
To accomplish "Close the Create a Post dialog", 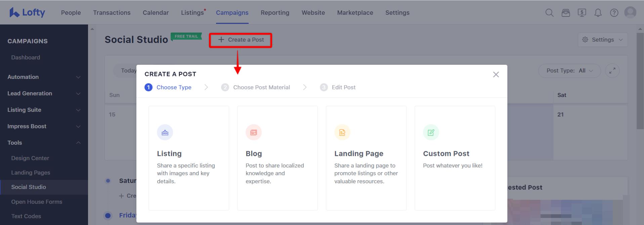I will pos(496,75).
